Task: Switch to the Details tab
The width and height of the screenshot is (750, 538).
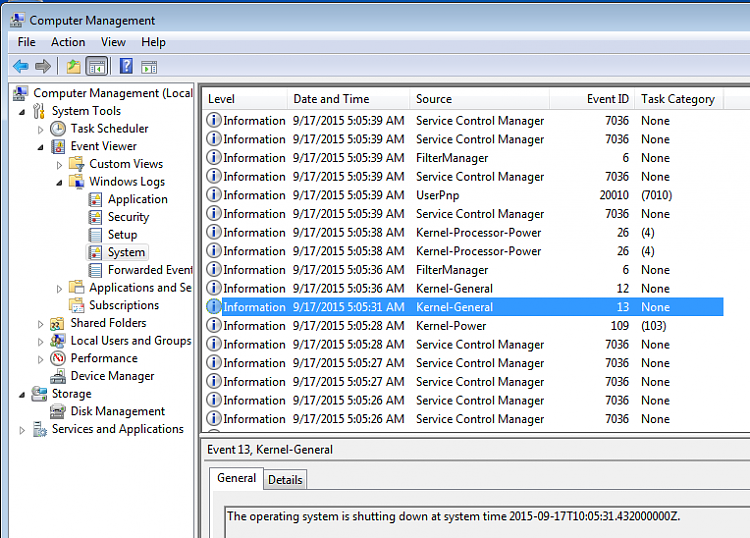Action: [285, 480]
